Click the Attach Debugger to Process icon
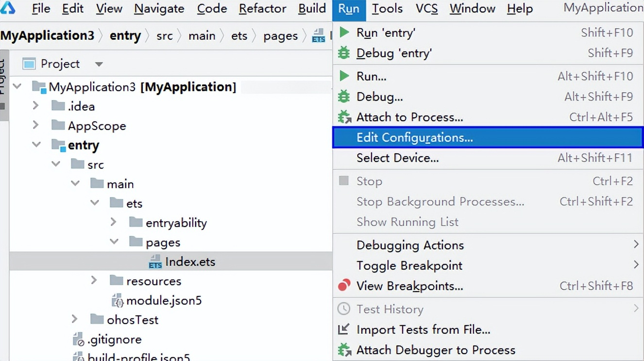The height and width of the screenshot is (361, 644). [x=344, y=350]
